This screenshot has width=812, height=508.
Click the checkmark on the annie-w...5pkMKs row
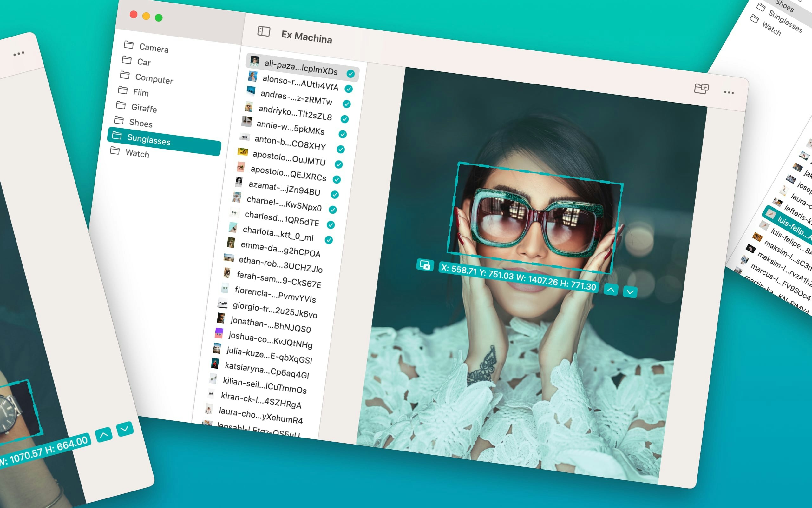click(x=343, y=134)
